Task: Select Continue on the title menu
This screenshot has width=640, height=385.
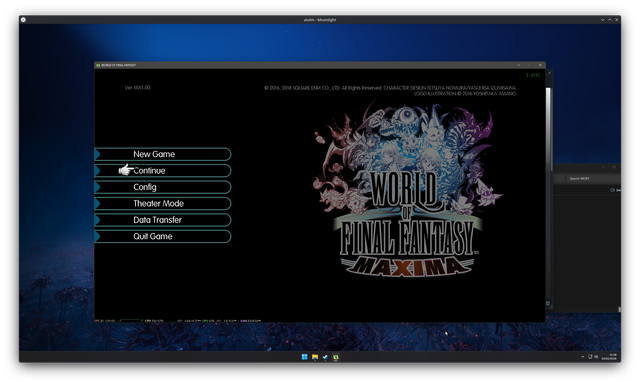Action: pos(163,171)
